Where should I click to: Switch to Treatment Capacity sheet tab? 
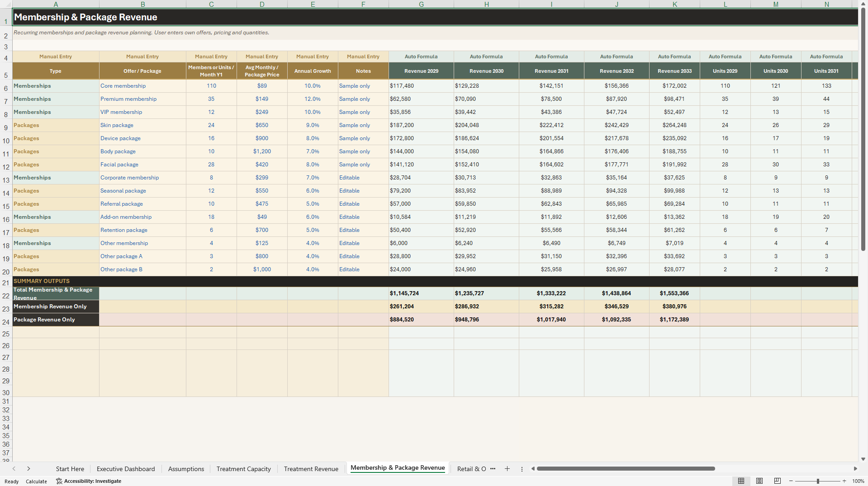pyautogui.click(x=243, y=469)
